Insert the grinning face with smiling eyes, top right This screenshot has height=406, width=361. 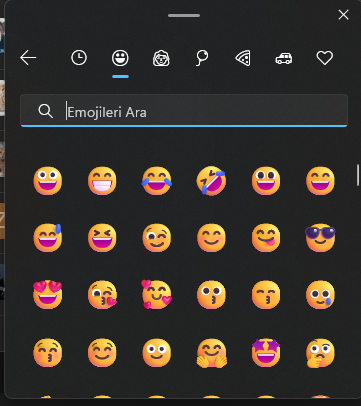click(320, 181)
